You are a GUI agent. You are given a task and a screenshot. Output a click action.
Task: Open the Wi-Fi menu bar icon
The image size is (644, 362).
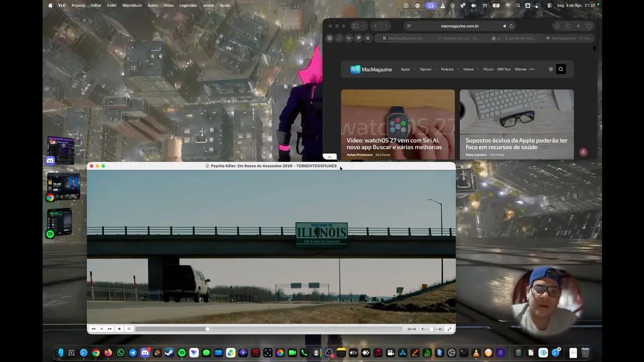[x=508, y=6]
